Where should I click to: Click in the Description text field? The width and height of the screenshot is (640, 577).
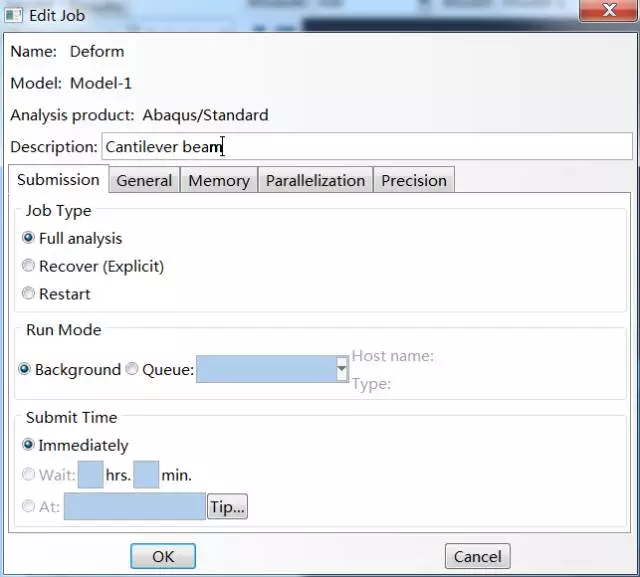pos(367,146)
